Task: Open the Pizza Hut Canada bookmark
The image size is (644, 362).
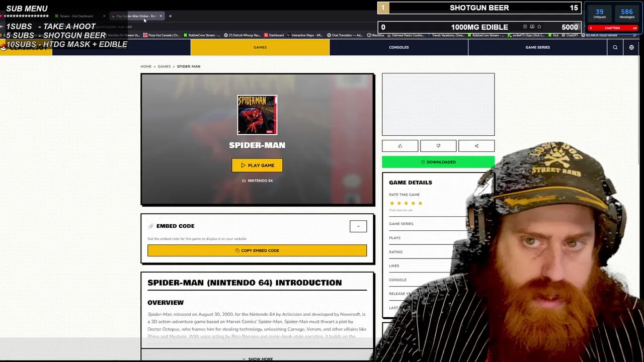Action: tap(161, 35)
